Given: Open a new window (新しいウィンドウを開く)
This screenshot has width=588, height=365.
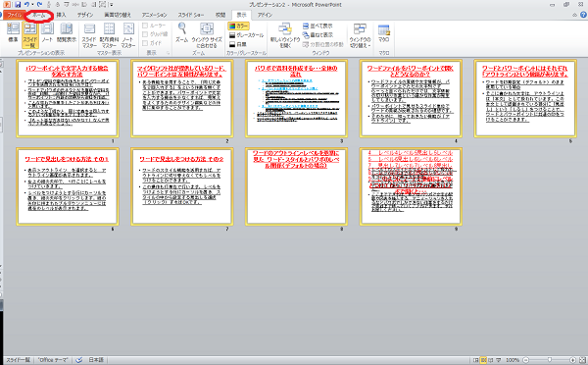Looking at the screenshot, I should pos(285,35).
